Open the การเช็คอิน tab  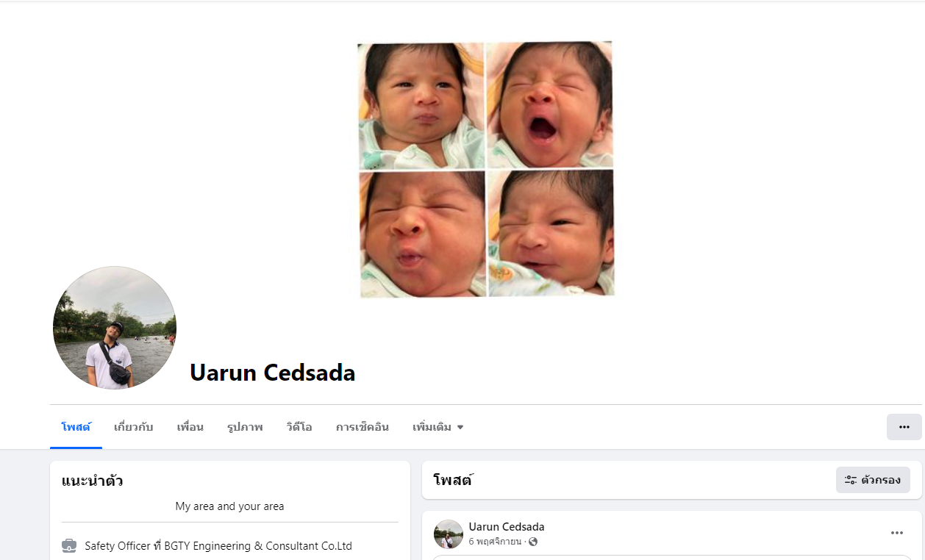click(362, 427)
